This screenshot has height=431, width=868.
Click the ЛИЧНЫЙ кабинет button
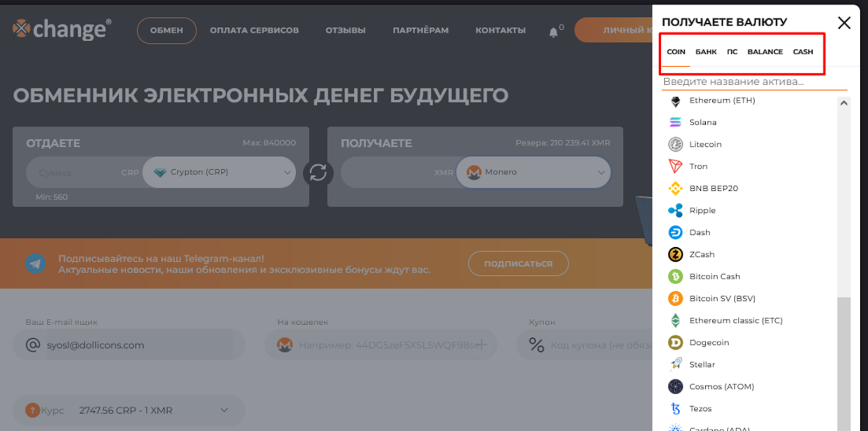click(614, 30)
